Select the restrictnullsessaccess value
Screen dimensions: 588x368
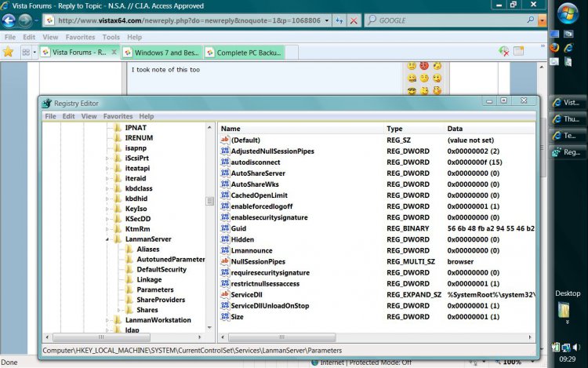pyautogui.click(x=265, y=283)
